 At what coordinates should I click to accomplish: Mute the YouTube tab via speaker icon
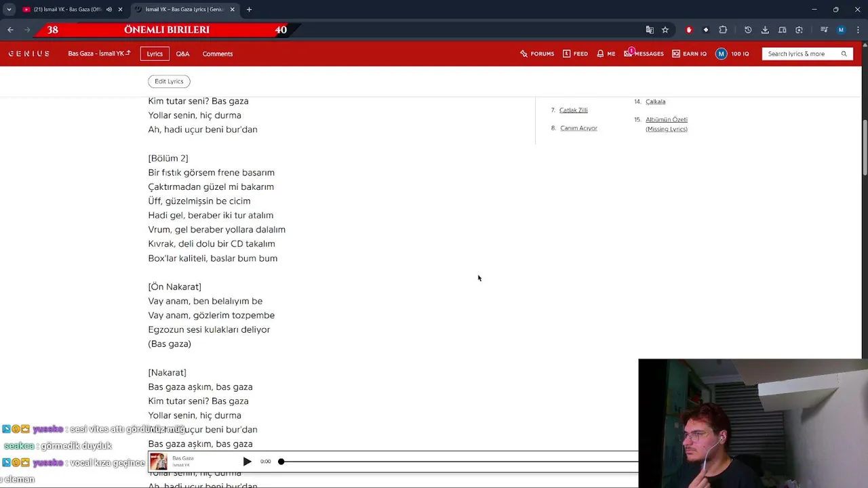tap(109, 9)
